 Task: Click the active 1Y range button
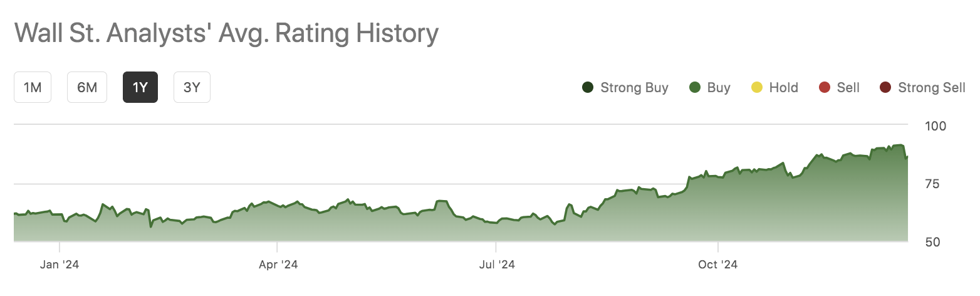(x=140, y=87)
